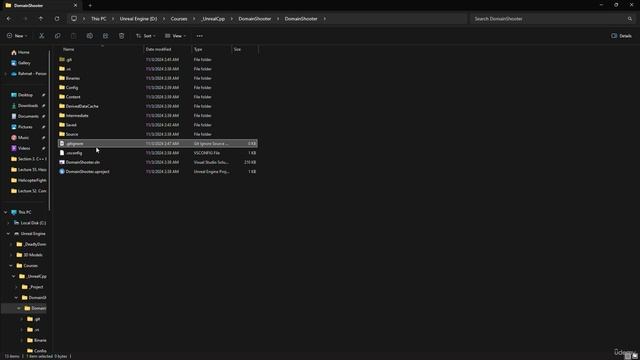This screenshot has width=640, height=360.
Task: Collapse the Unreal Engine drive node
Action: pos(9,234)
